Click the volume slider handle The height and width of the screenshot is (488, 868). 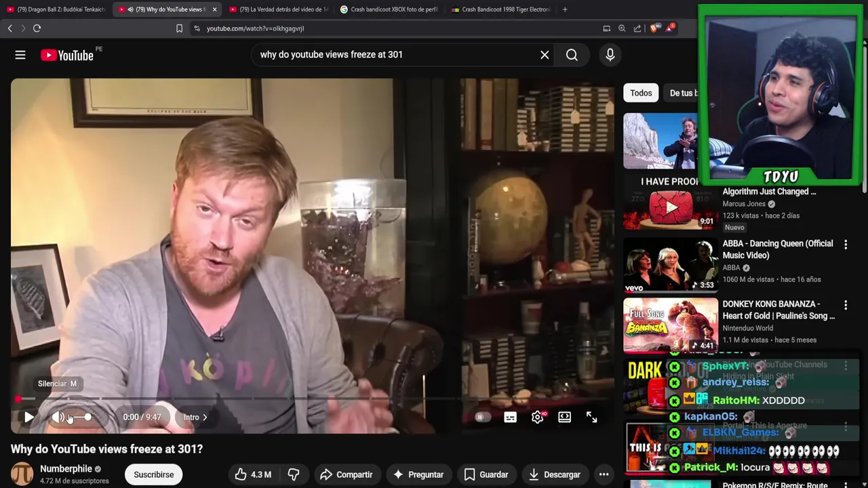[x=87, y=418]
